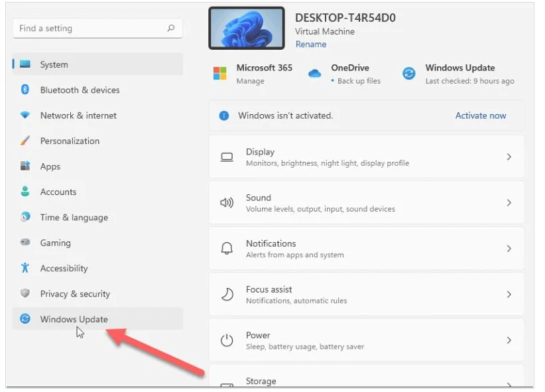Open Notifications via its chevron arrow
The width and height of the screenshot is (545, 392).
(509, 249)
